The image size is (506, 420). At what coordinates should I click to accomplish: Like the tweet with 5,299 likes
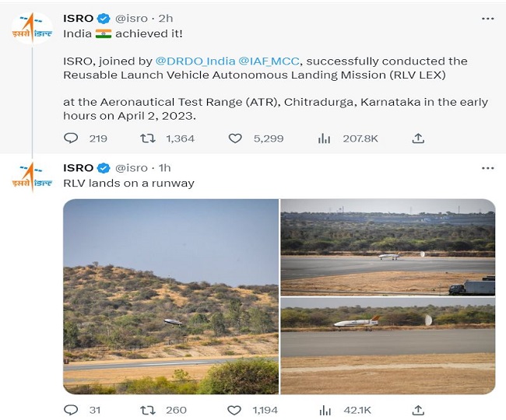tap(235, 138)
